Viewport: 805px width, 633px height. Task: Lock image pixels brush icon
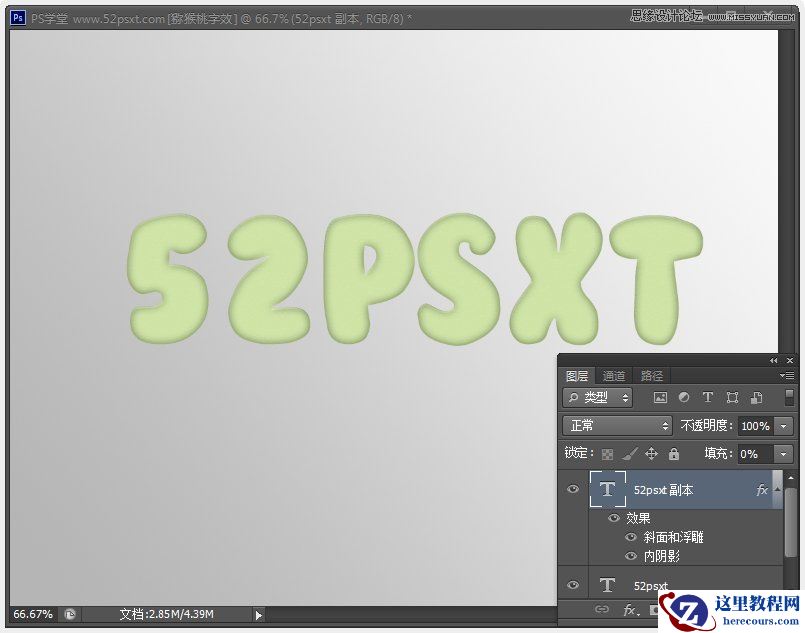pos(630,454)
